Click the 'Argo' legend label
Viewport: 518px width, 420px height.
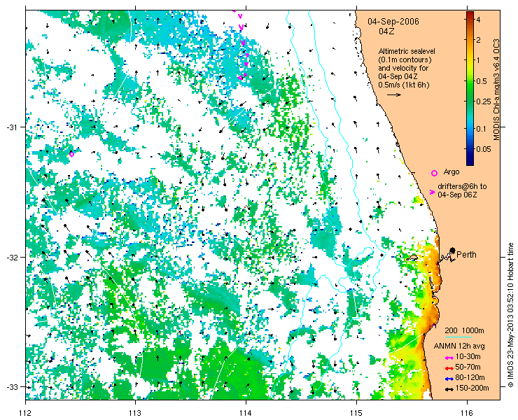pyautogui.click(x=451, y=171)
